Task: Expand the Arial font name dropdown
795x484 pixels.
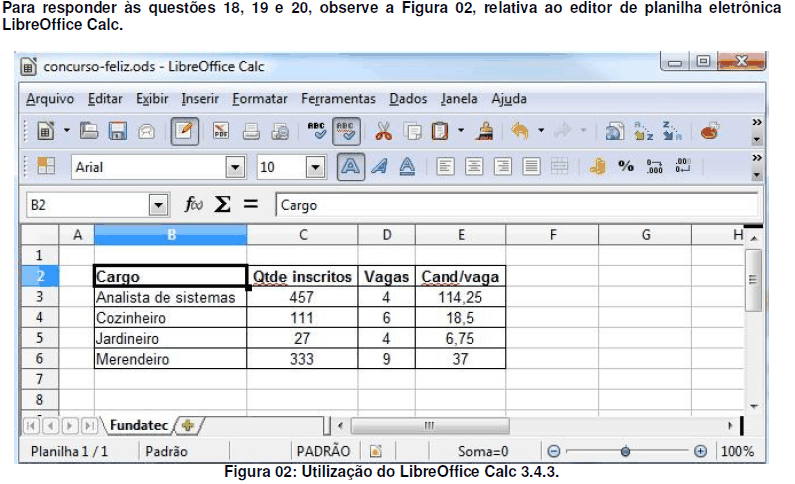Action: (236, 168)
